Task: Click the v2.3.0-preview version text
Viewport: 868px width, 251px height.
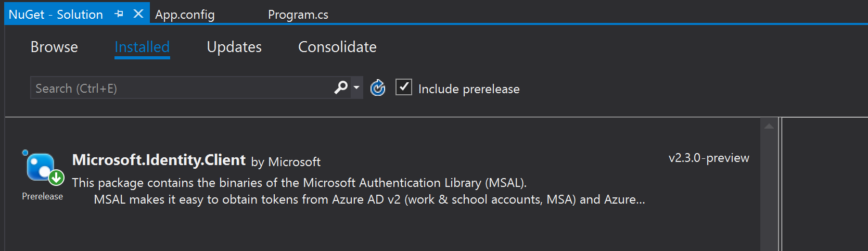Action: [709, 158]
